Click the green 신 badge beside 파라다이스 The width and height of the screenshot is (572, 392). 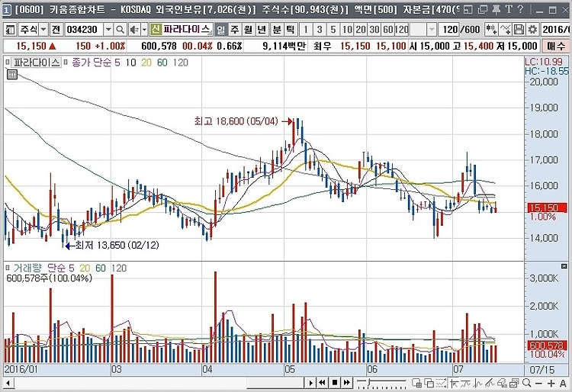click(x=156, y=29)
